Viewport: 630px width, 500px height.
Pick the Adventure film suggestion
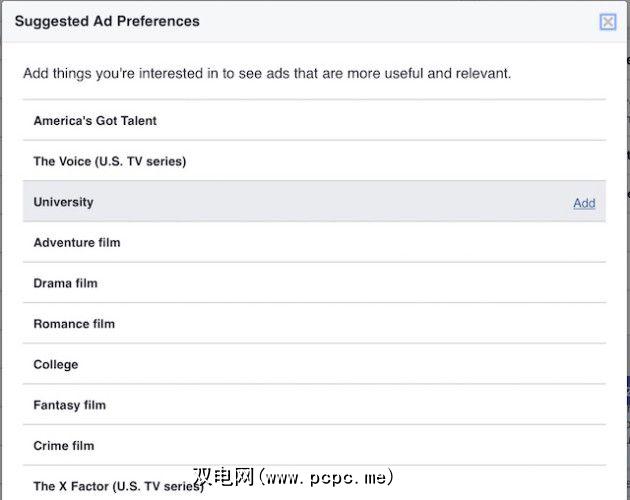[77, 243]
